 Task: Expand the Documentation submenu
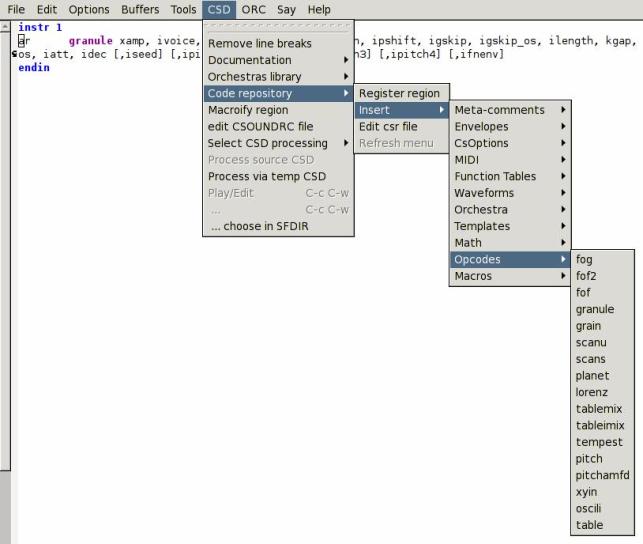278,60
